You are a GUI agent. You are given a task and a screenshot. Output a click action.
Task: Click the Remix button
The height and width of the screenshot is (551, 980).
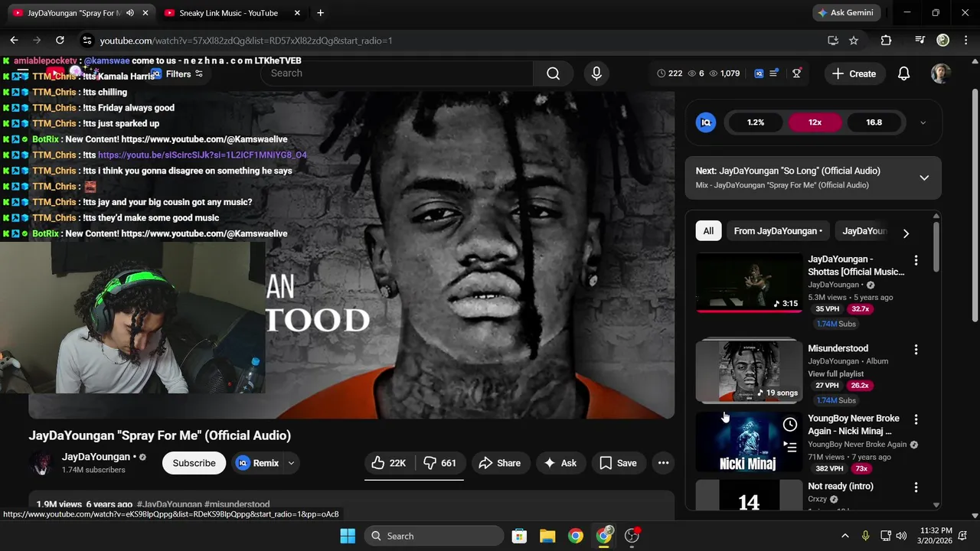coord(257,463)
